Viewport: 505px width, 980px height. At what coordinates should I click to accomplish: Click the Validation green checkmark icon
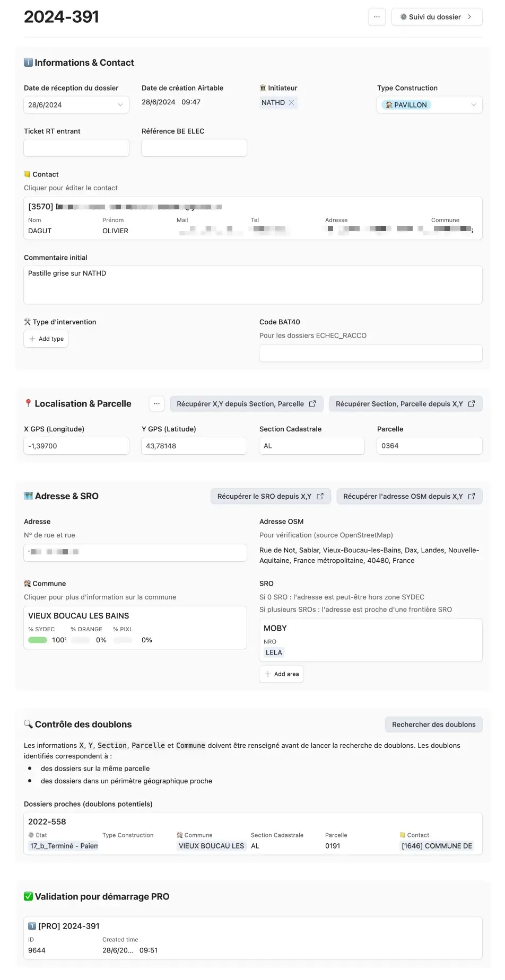pos(28,897)
